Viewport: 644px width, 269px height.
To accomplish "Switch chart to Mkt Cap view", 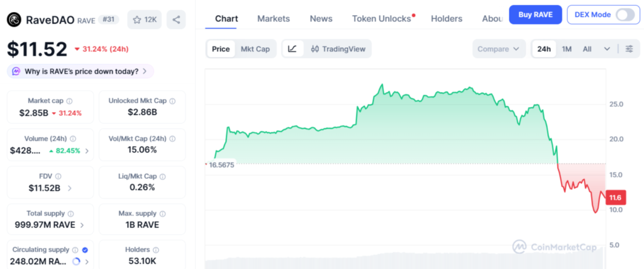I will point(255,49).
